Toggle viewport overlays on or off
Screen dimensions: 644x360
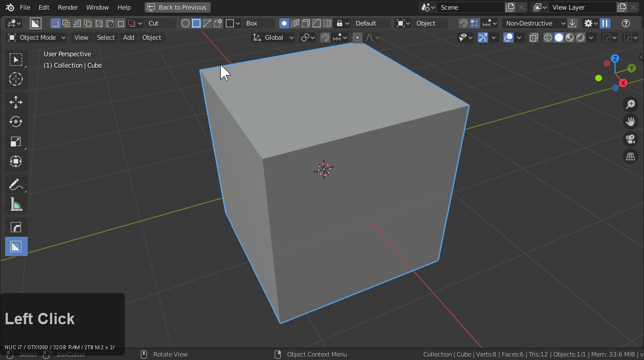(x=508, y=37)
